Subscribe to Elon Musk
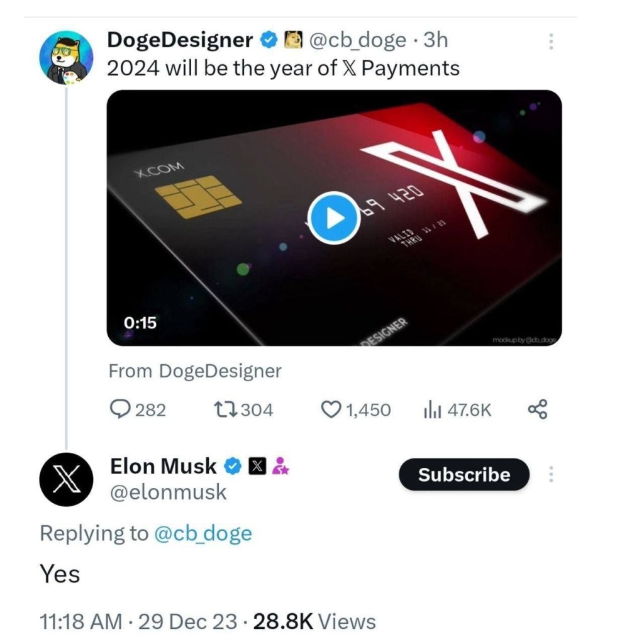 (x=464, y=475)
